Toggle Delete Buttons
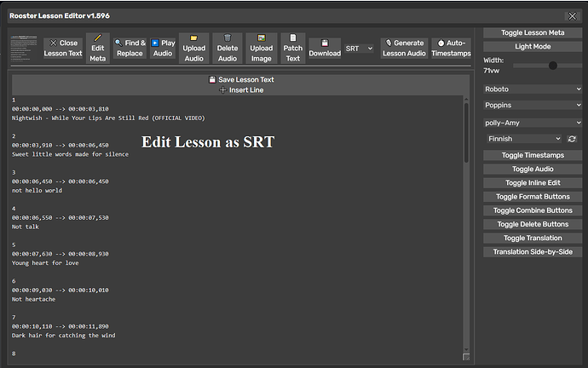Image resolution: width=588 pixels, height=368 pixels. [533, 225]
